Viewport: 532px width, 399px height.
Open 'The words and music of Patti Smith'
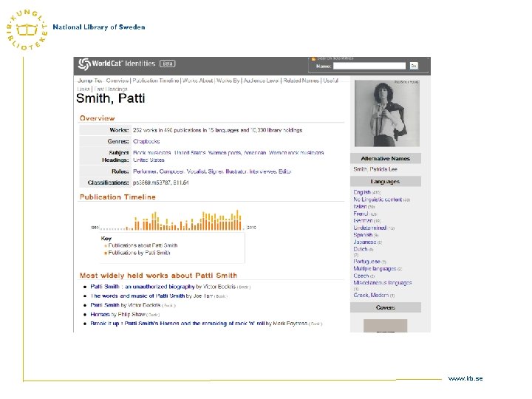tap(137, 296)
